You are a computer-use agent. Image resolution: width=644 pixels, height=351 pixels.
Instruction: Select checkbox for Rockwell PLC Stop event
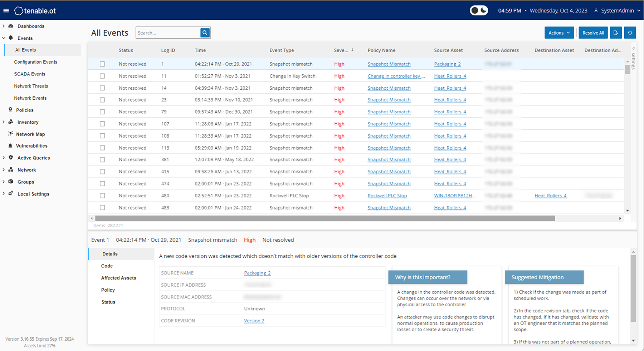pos(102,196)
